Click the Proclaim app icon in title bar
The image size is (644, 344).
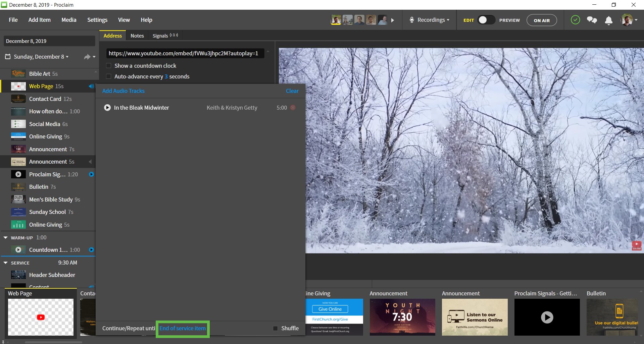[x=4, y=5]
